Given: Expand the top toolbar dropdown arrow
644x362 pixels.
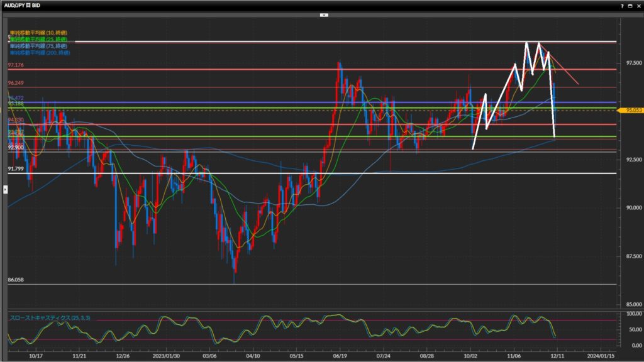Looking at the screenshot, I should 324,14.
